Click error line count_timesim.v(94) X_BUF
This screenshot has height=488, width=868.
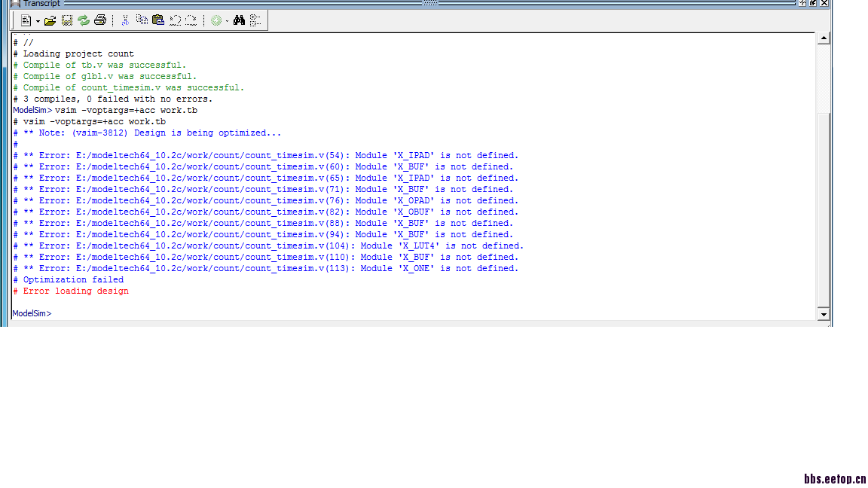(264, 235)
